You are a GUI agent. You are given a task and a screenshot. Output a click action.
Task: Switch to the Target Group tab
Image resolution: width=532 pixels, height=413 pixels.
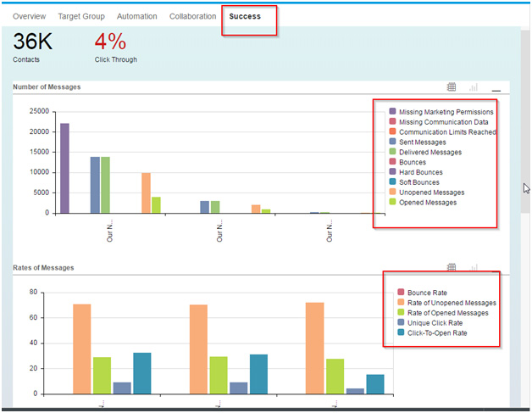coord(81,16)
